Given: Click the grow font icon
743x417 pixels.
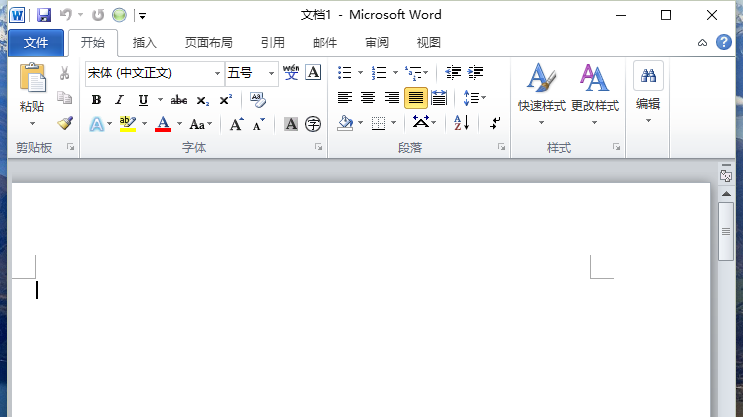Looking at the screenshot, I should tap(236, 125).
